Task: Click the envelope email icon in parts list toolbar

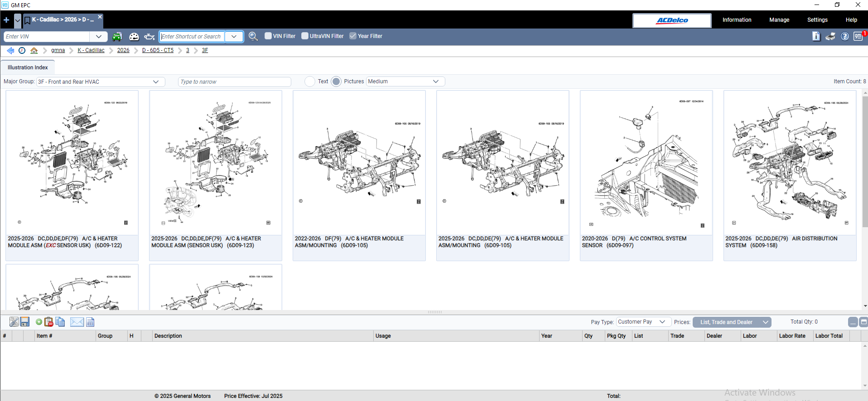Action: [77, 322]
